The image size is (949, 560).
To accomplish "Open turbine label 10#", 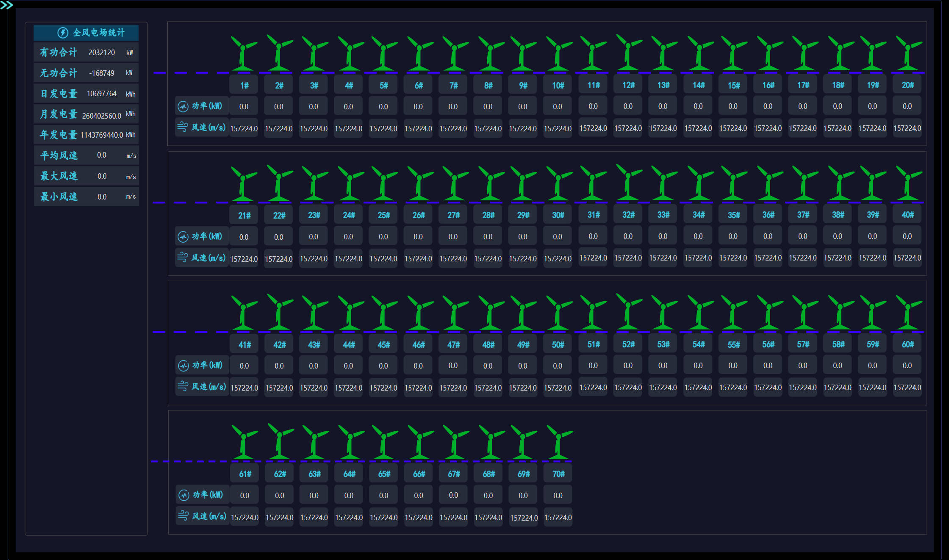I will point(558,85).
